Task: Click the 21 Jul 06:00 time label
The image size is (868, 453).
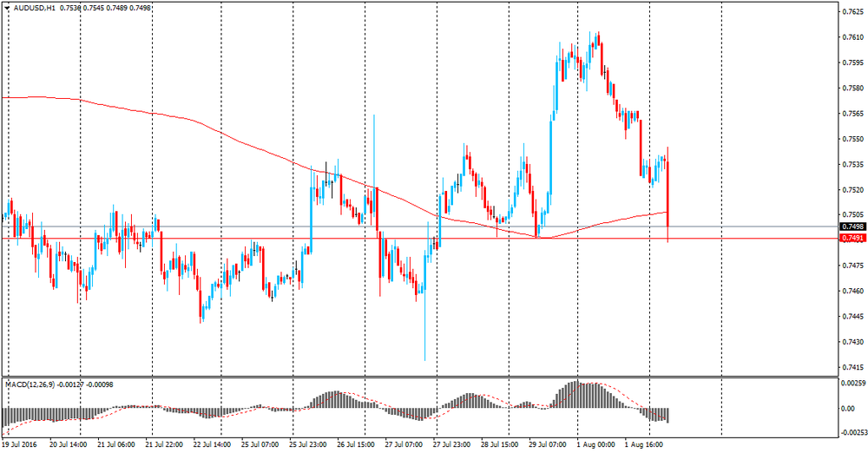Action: tap(115, 444)
